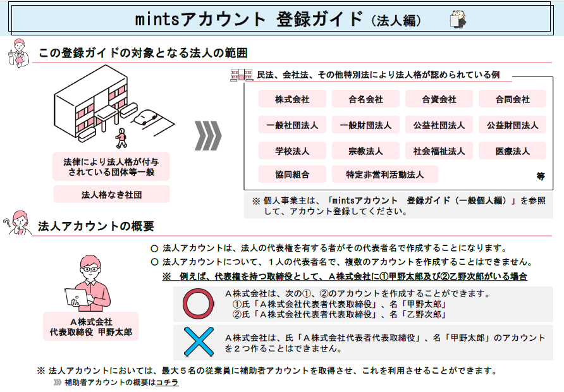
Task: Click the 法律により法人格が付与されている団体等一般 box
Action: tap(111, 166)
